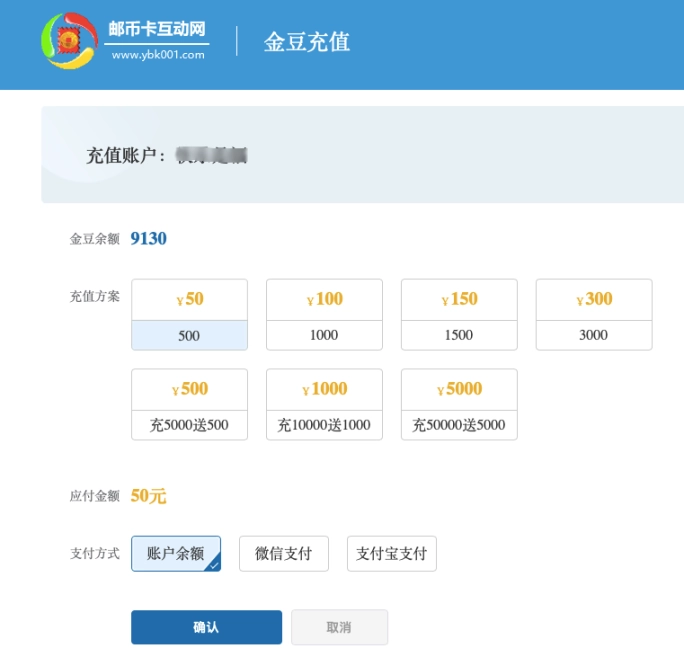Click the 金豆充值 page title

pyautogui.click(x=306, y=42)
